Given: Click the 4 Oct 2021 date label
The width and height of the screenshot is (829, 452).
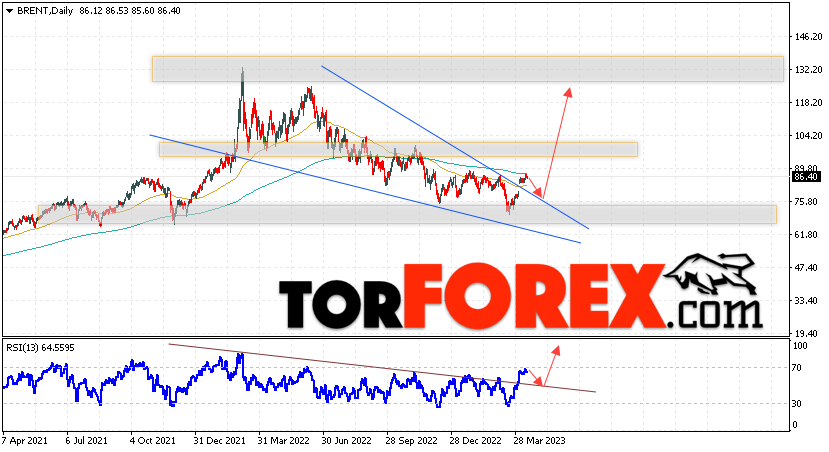Looking at the screenshot, I should click(152, 440).
